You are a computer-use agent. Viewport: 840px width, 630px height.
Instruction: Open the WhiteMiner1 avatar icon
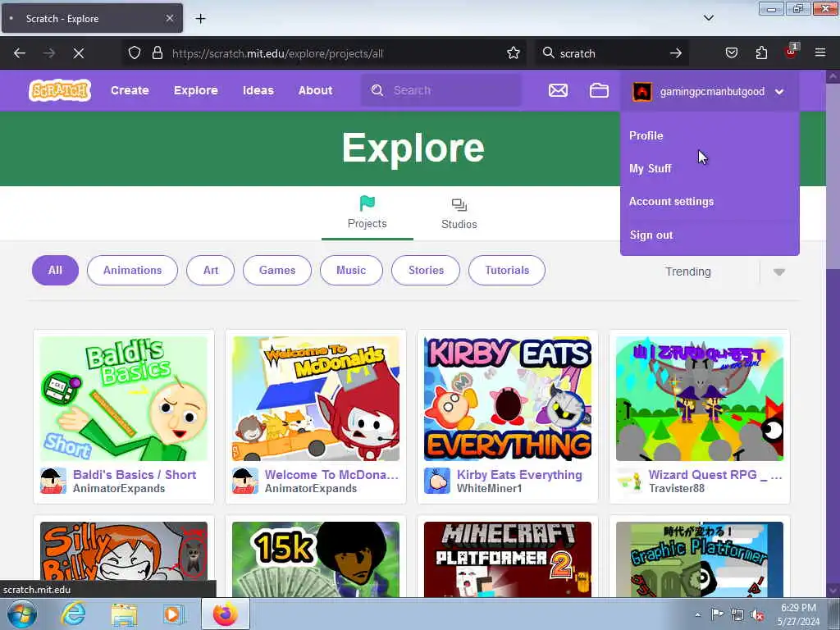[x=436, y=481]
